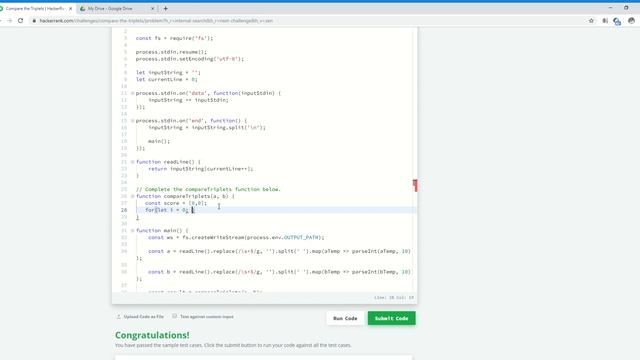Click the let inputString line
Screen dimensions: 640x360
point(168,72)
